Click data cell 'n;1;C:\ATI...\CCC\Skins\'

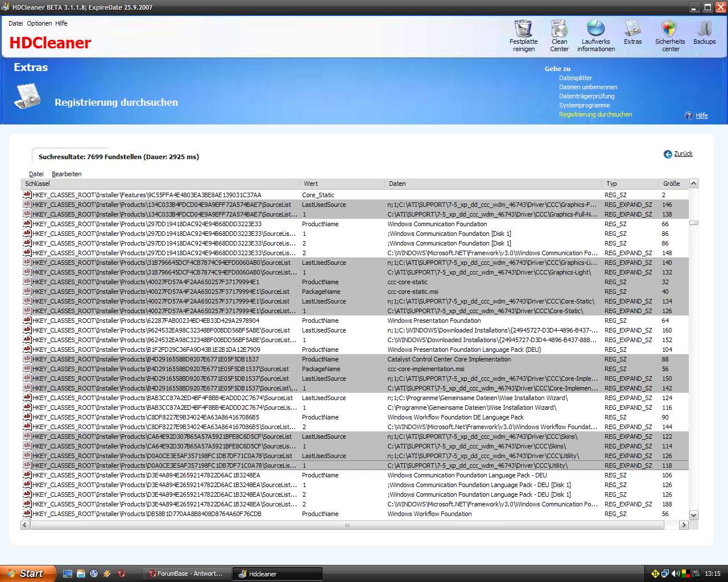(x=482, y=436)
